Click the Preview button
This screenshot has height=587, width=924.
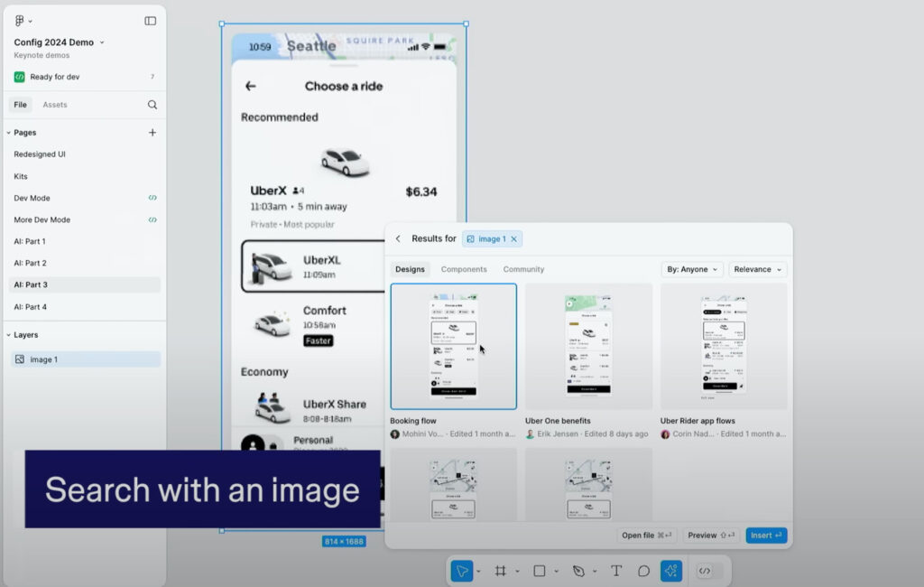(711, 536)
